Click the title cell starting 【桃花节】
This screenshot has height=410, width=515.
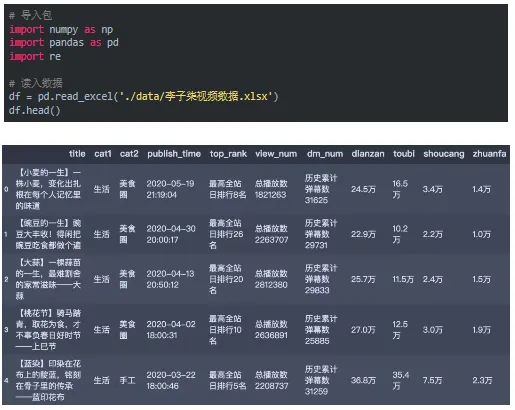pos(48,330)
